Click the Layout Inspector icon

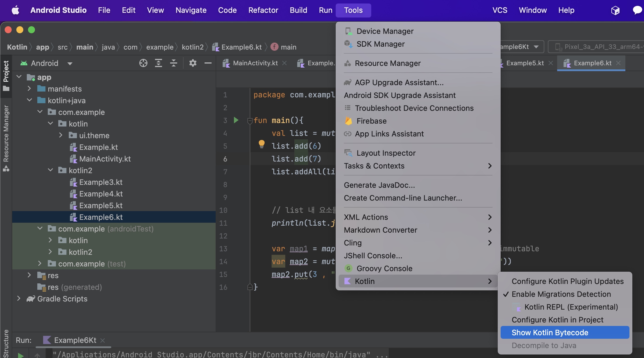click(348, 153)
